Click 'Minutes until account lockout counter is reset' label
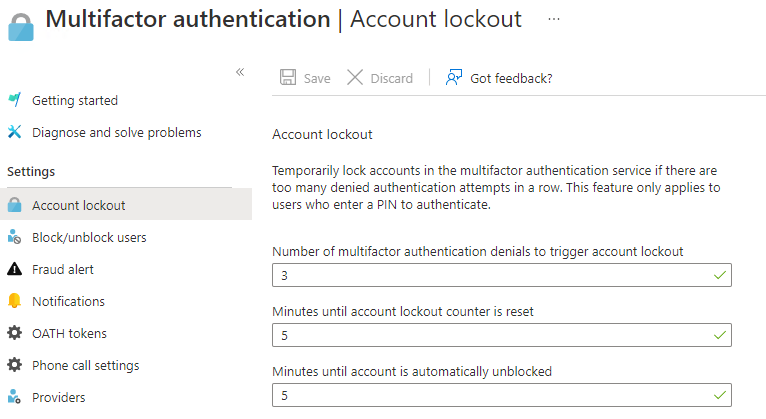The image size is (766, 419). pos(403,312)
